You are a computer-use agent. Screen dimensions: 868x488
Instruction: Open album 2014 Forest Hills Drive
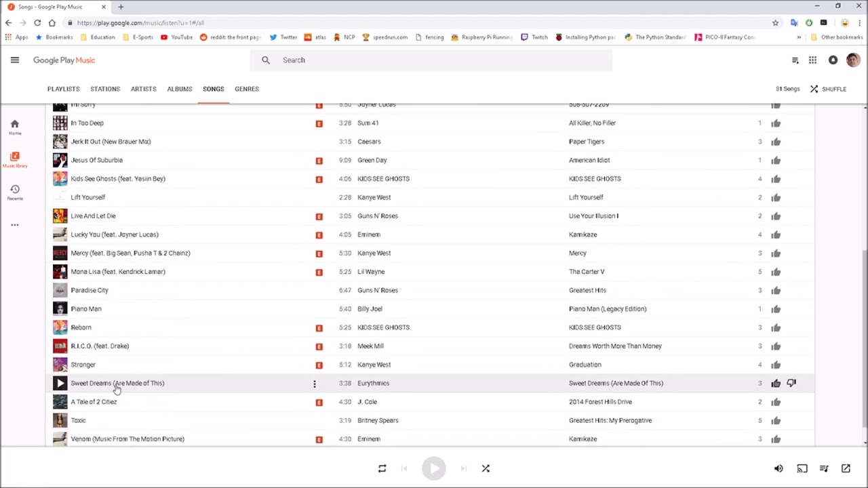coord(600,402)
